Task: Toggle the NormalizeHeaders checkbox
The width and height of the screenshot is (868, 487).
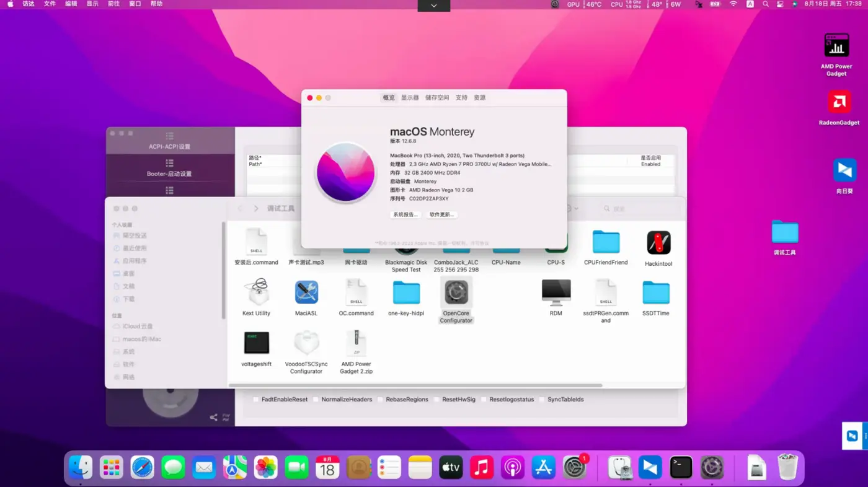Action: 316,400
